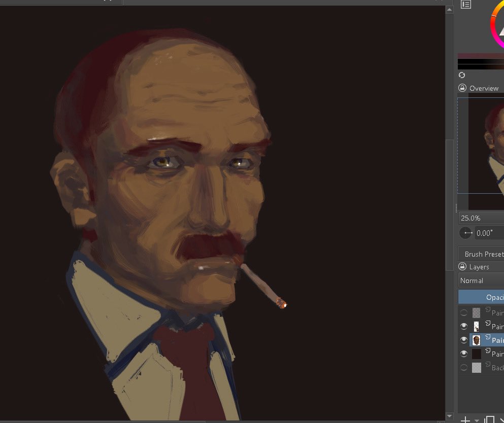
Task: Open the Normal blending mode dropdown
Action: coord(481,280)
